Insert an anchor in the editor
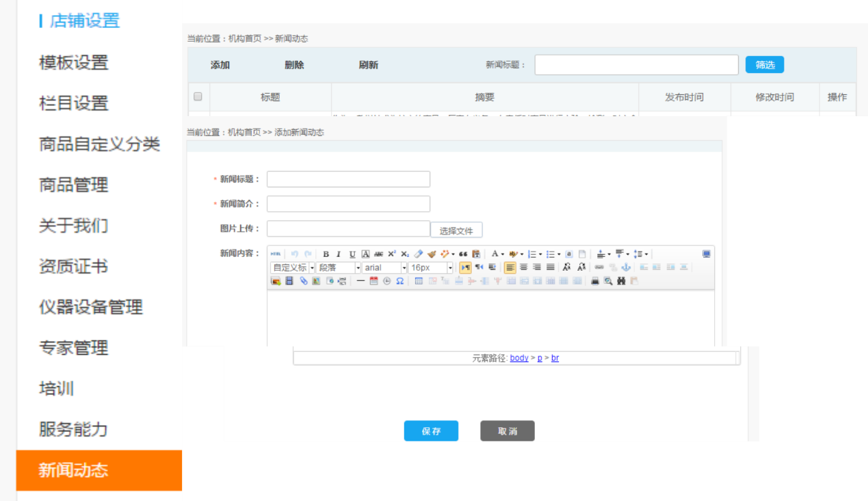This screenshot has height=501, width=868. (x=625, y=267)
